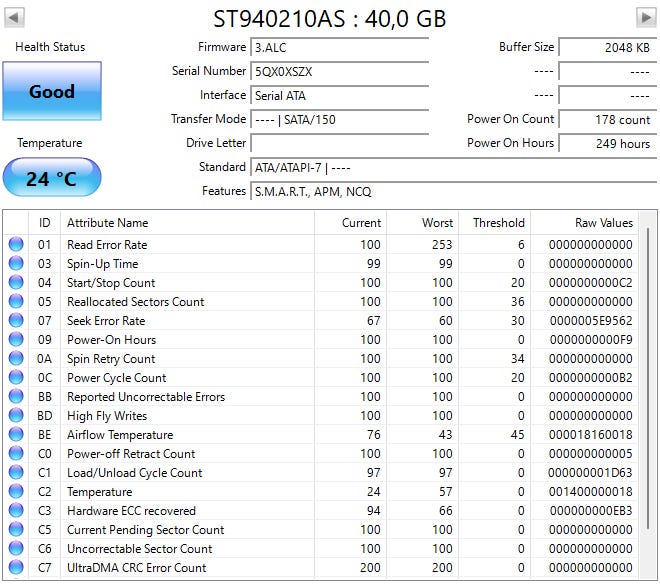This screenshot has height=585, width=660.
Task: Click status orb for Reallocated Sectors Count
Action: [x=16, y=301]
